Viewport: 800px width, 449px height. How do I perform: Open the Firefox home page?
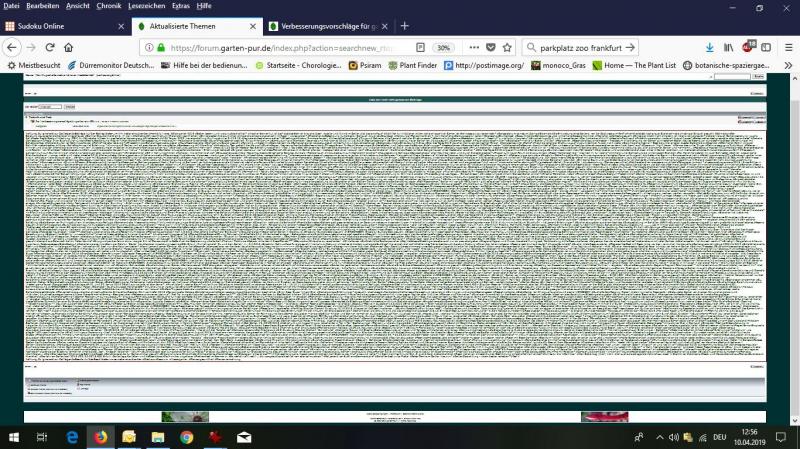(x=69, y=47)
